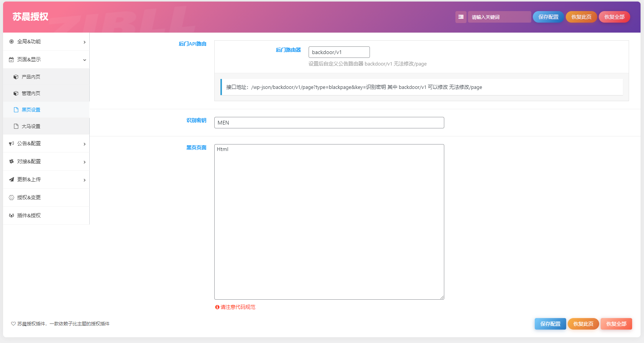Expand the 公告&配置 chevron
This screenshot has height=343, width=644.
84,144
